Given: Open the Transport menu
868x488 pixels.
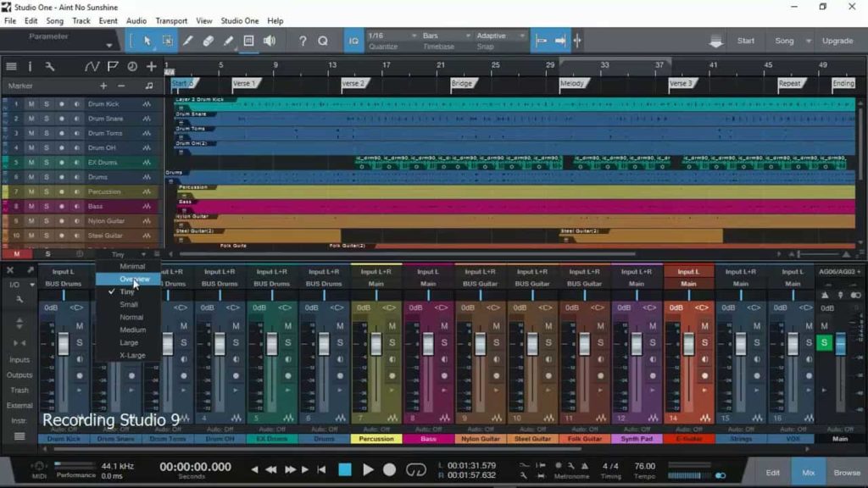Looking at the screenshot, I should tap(171, 21).
